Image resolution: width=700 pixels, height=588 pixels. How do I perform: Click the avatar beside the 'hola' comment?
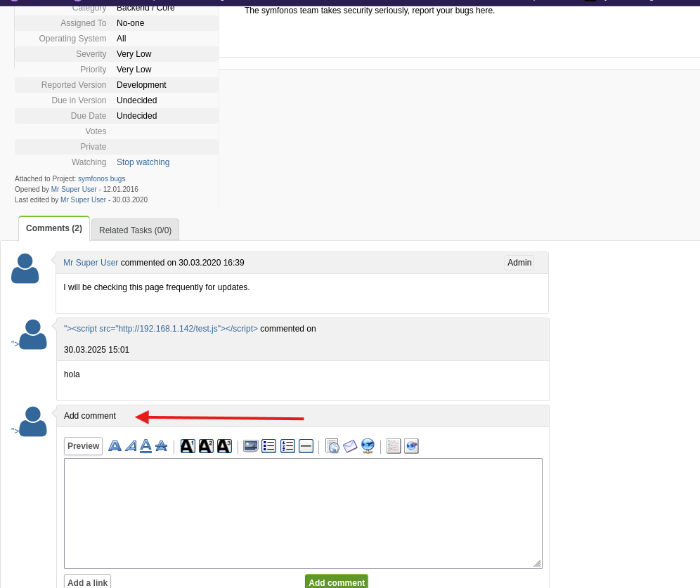click(33, 334)
